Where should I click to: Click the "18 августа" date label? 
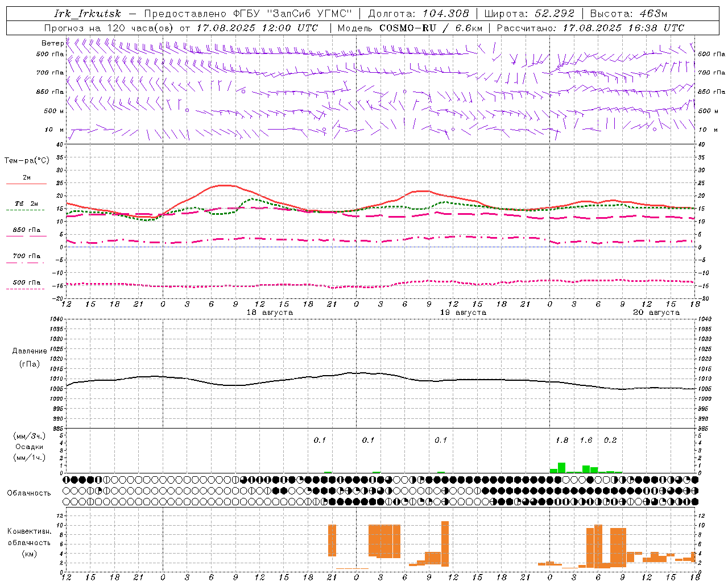pos(270,313)
